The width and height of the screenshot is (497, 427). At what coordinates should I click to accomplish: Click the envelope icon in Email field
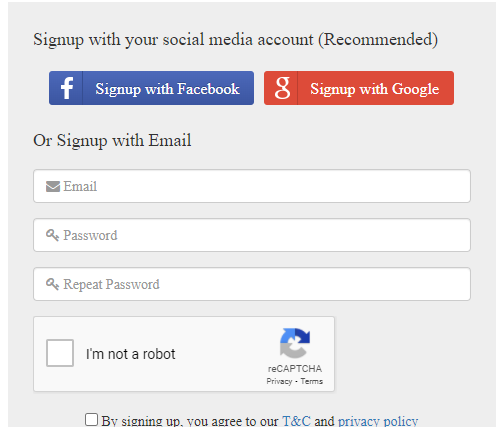point(53,187)
